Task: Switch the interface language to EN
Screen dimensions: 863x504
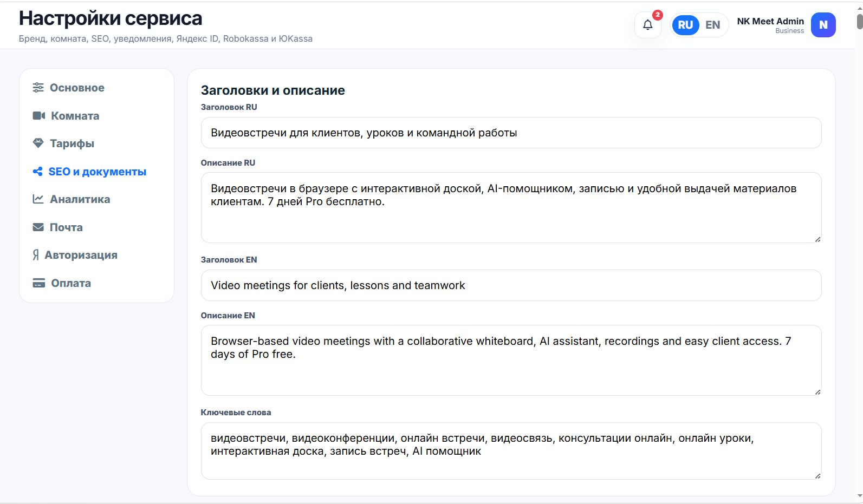Action: pyautogui.click(x=712, y=25)
